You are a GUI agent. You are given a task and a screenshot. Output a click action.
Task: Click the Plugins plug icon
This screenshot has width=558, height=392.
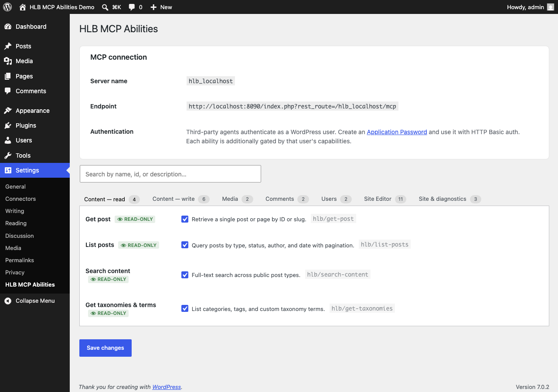(8, 125)
